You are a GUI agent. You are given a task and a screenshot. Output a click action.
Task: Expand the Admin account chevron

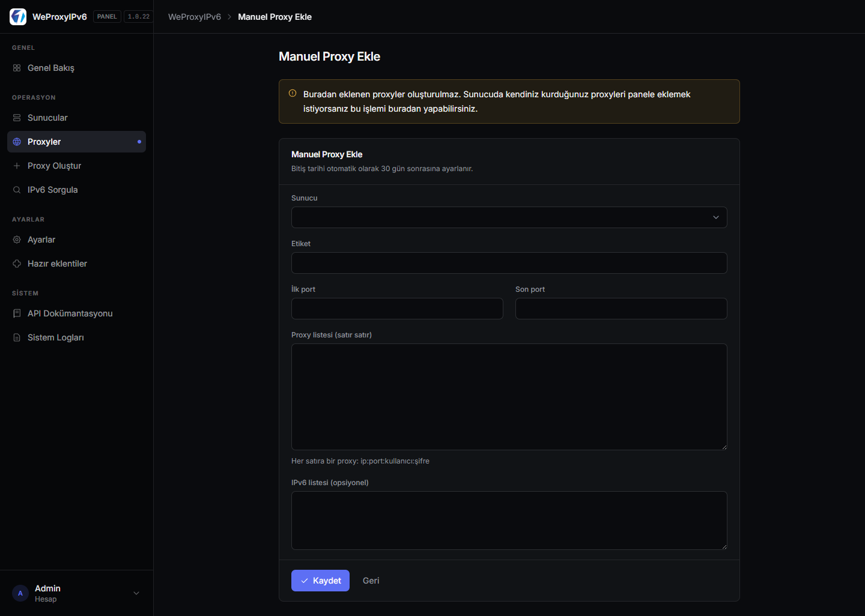pyautogui.click(x=136, y=593)
